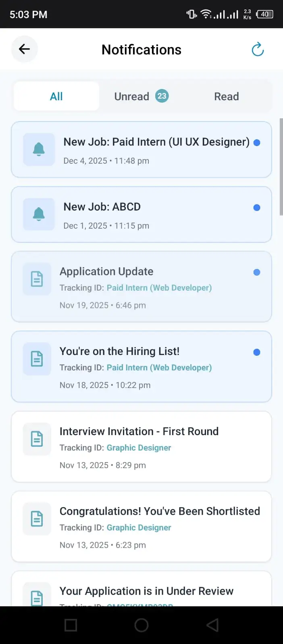Tap document icon on Hiring List notification

[37, 359]
